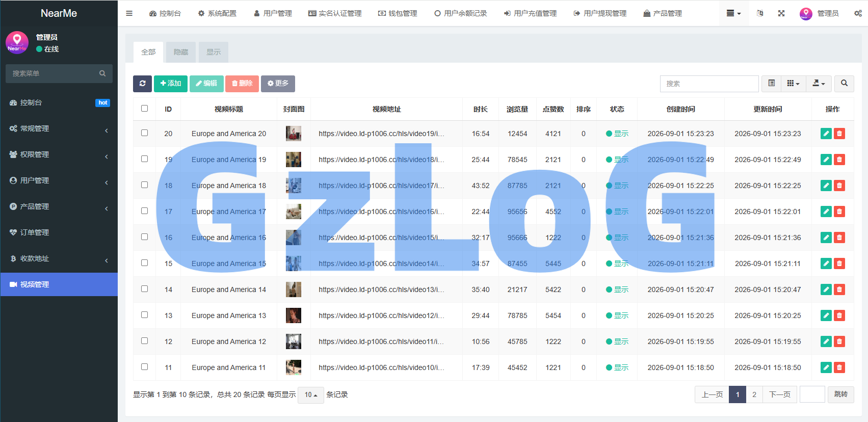The image size is (868, 422).
Task: Click the table 搜索 input field
Action: (x=709, y=84)
